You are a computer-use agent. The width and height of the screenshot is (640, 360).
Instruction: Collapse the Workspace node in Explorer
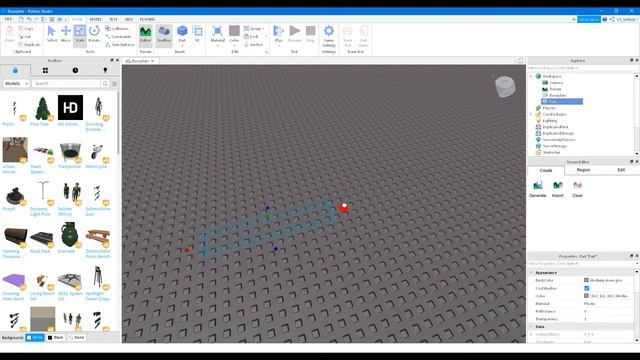click(531, 76)
